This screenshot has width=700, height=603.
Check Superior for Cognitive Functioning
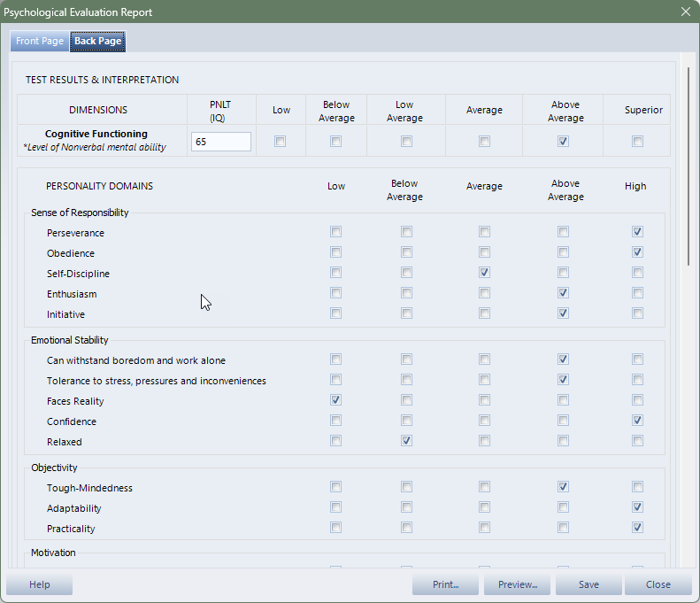click(x=637, y=142)
